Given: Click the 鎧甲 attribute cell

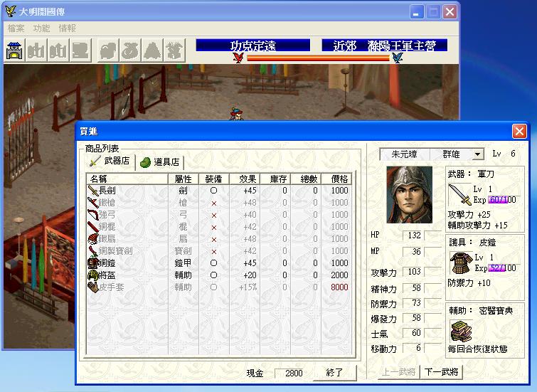Looking at the screenshot, I should (x=184, y=263).
